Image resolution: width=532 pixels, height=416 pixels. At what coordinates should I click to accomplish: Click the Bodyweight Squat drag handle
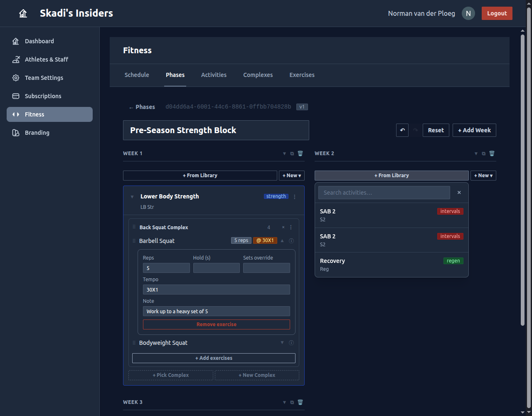click(134, 343)
